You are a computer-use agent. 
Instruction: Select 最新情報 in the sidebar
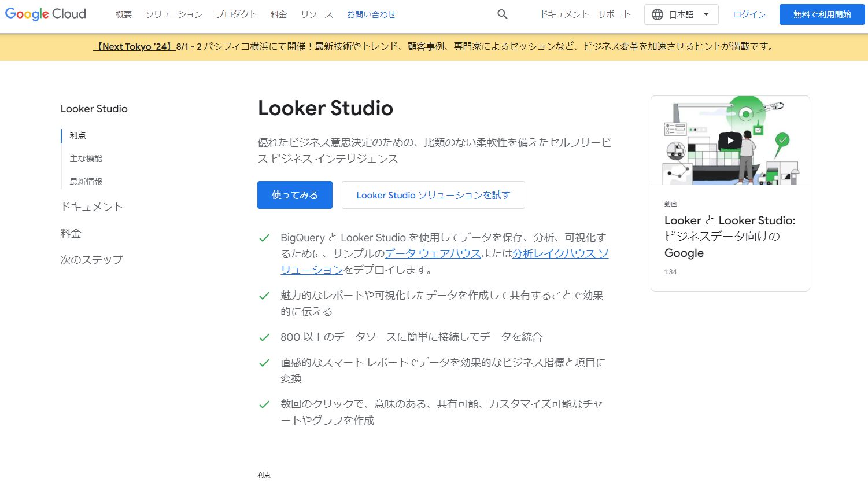tap(86, 182)
